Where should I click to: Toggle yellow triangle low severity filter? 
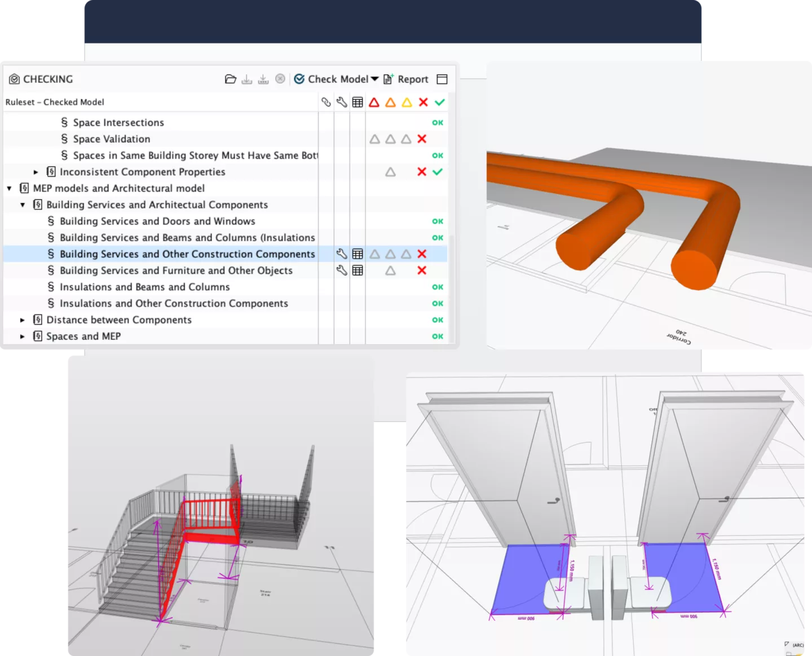coord(407,102)
